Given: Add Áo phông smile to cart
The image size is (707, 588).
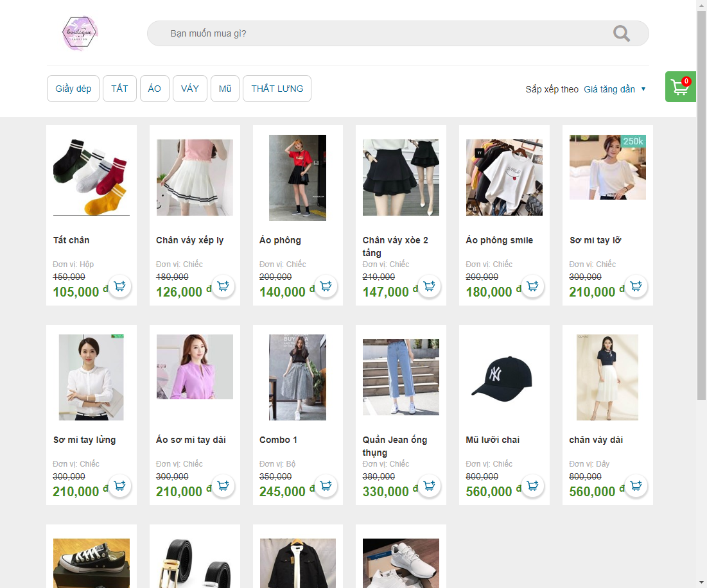Looking at the screenshot, I should coord(532,286).
